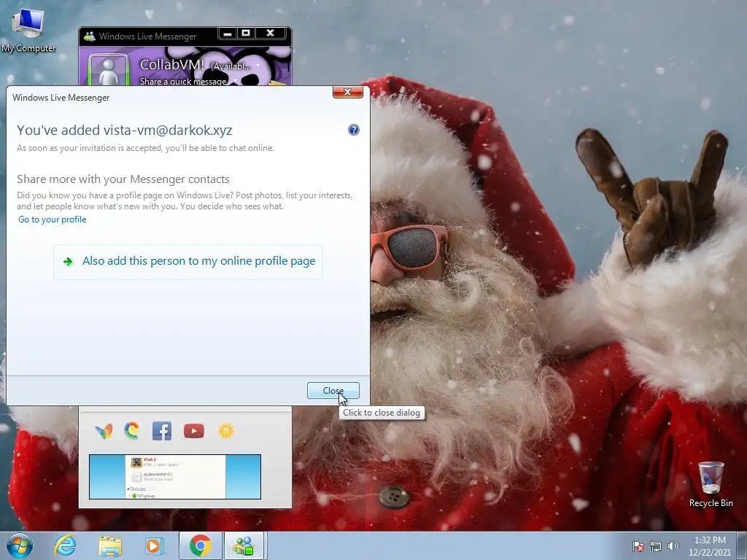Open the dialog's blue help icon
Image resolution: width=747 pixels, height=560 pixels.
[354, 130]
